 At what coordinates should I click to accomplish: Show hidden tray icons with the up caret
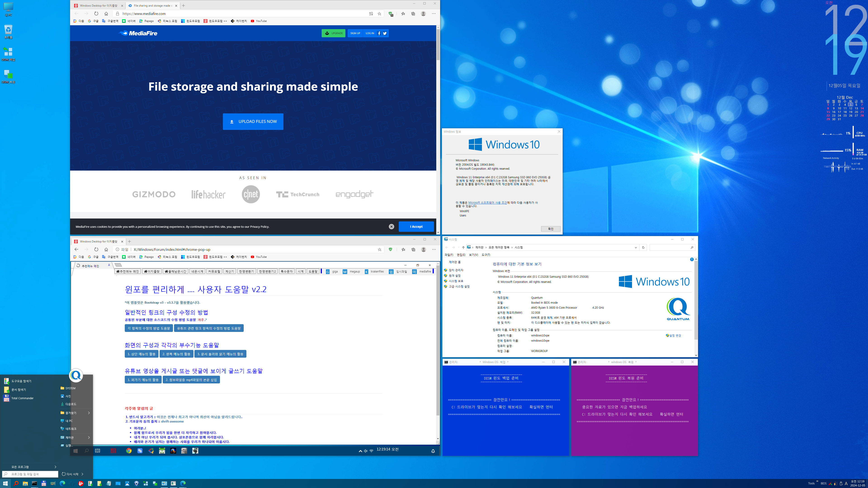pyautogui.click(x=360, y=451)
